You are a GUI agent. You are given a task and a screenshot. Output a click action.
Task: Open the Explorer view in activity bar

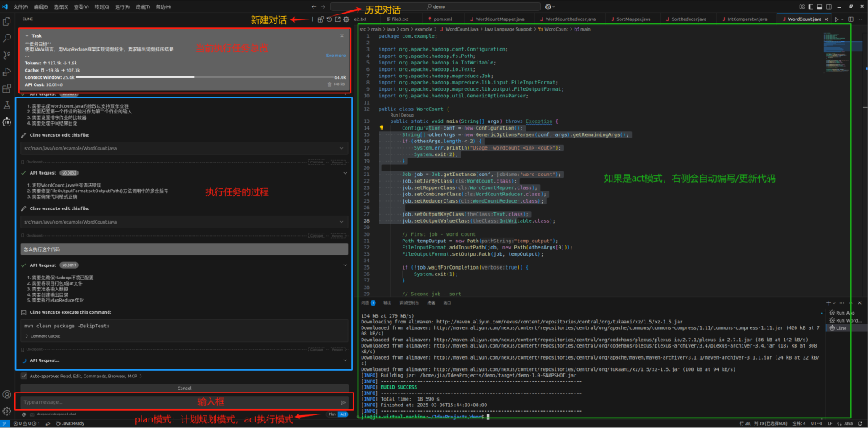[x=7, y=21]
